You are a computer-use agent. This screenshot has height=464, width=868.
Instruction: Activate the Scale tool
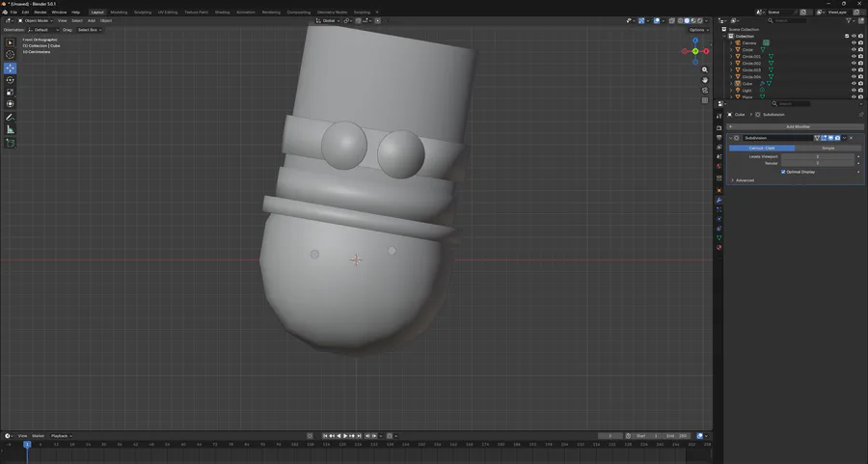tap(10, 93)
